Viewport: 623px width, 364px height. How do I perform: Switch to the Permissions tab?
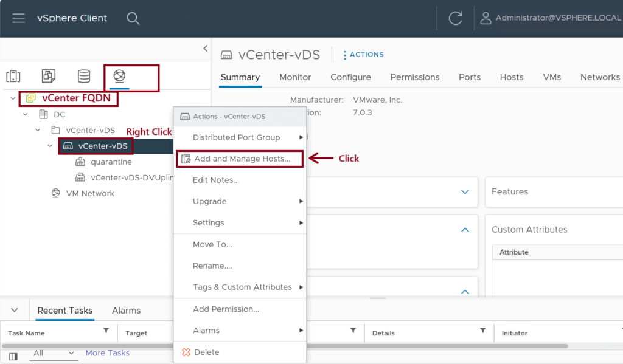pos(415,77)
